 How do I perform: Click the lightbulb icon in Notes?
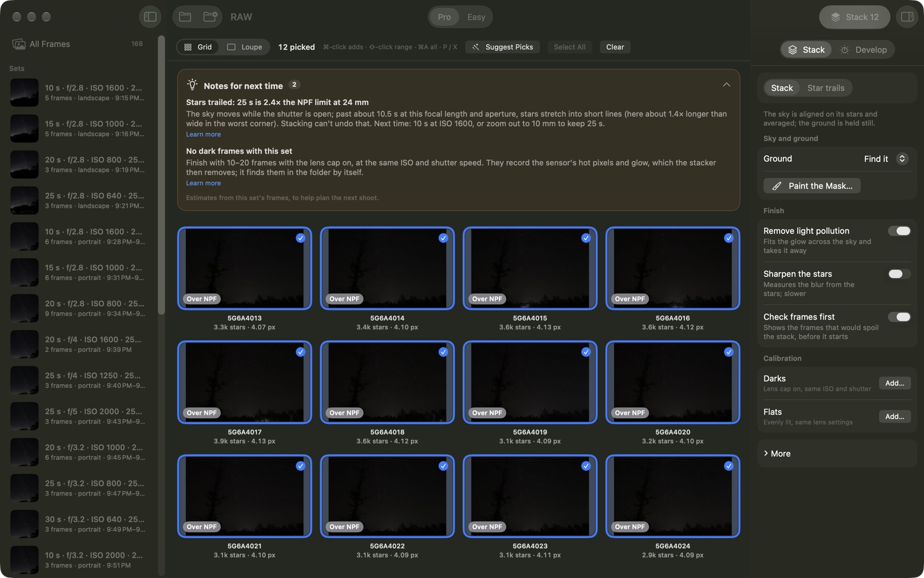(192, 85)
